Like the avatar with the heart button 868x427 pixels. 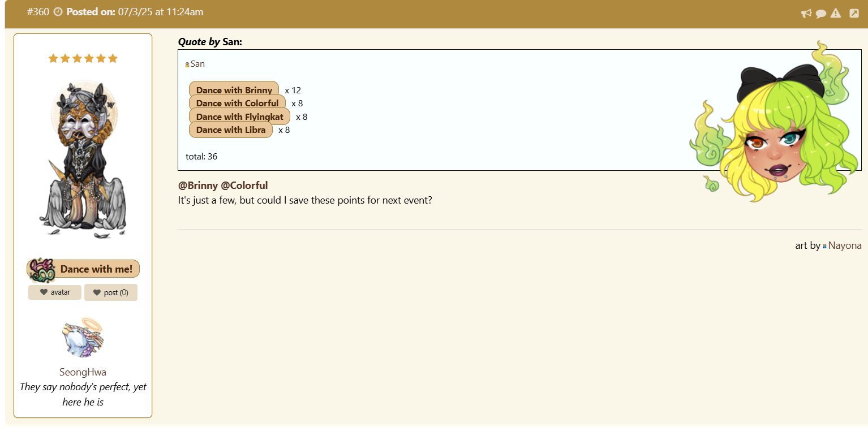click(55, 292)
